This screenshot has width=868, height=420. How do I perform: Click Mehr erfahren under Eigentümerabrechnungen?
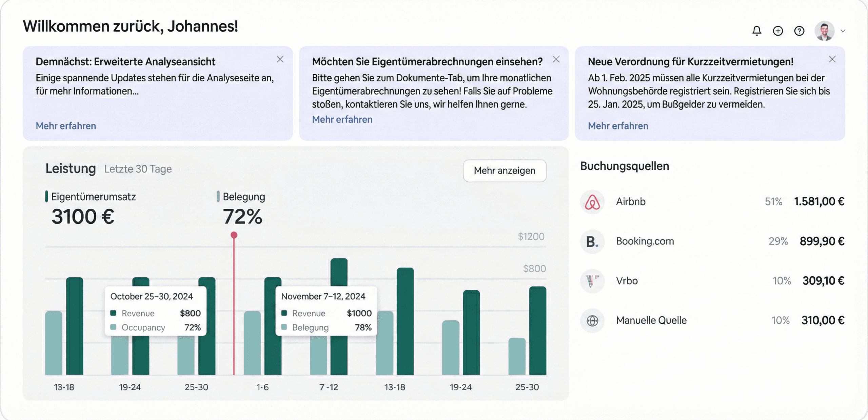pyautogui.click(x=342, y=119)
